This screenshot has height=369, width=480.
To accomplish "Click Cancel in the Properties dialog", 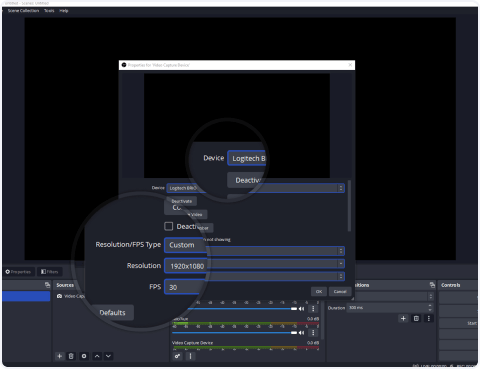I will (340, 291).
